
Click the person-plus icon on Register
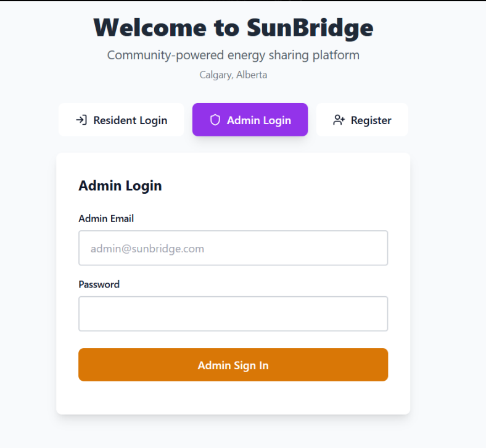pyautogui.click(x=339, y=120)
